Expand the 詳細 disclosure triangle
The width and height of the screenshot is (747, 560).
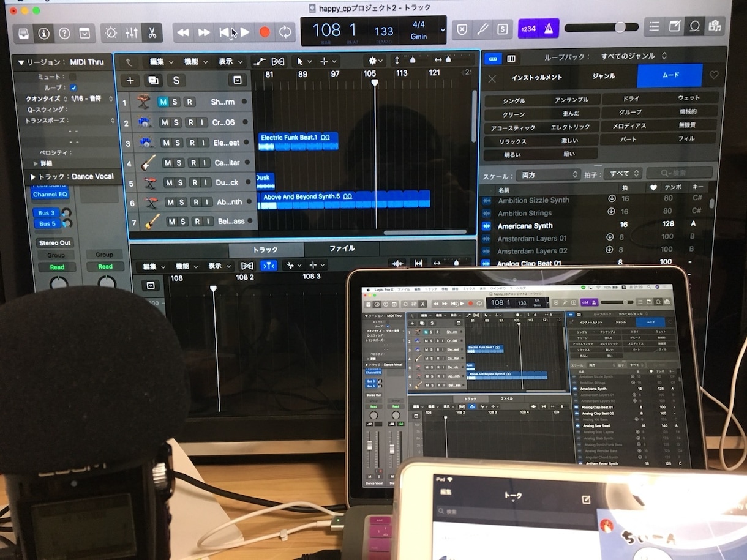(x=35, y=163)
